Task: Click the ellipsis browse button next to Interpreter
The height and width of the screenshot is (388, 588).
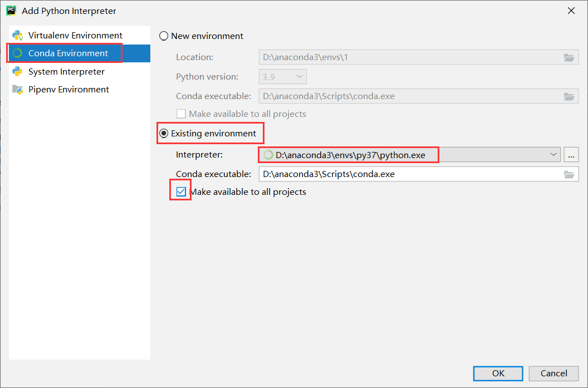Action: (571, 154)
